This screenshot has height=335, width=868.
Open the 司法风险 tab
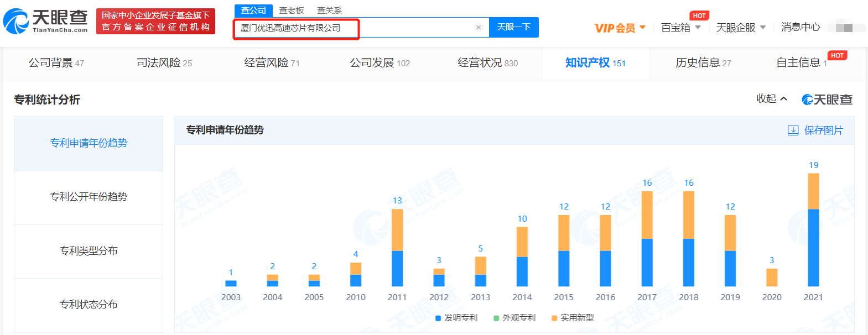164,63
